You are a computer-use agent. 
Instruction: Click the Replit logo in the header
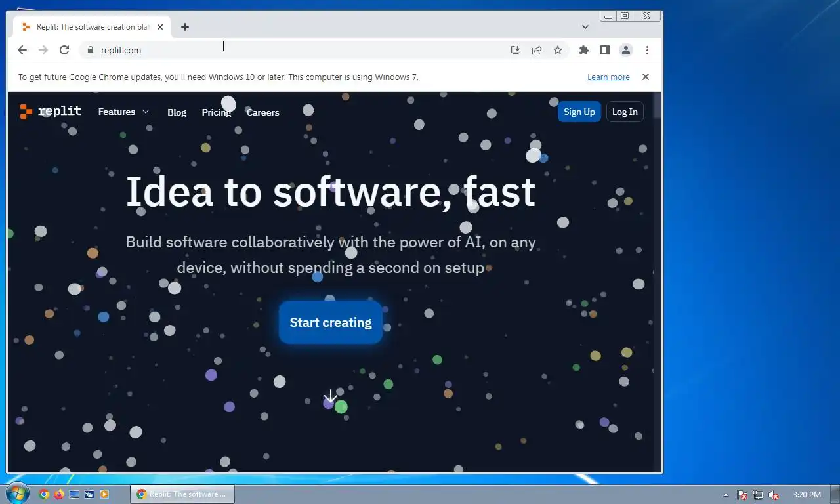[51, 112]
